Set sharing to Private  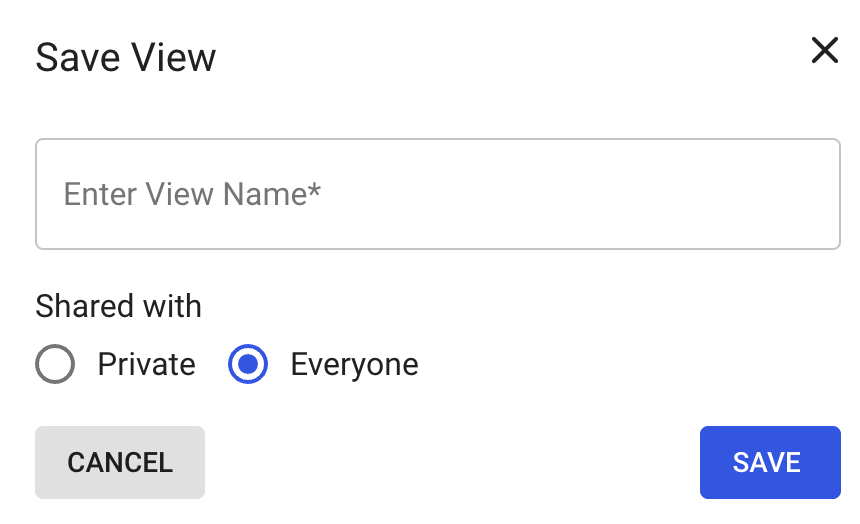click(x=55, y=364)
